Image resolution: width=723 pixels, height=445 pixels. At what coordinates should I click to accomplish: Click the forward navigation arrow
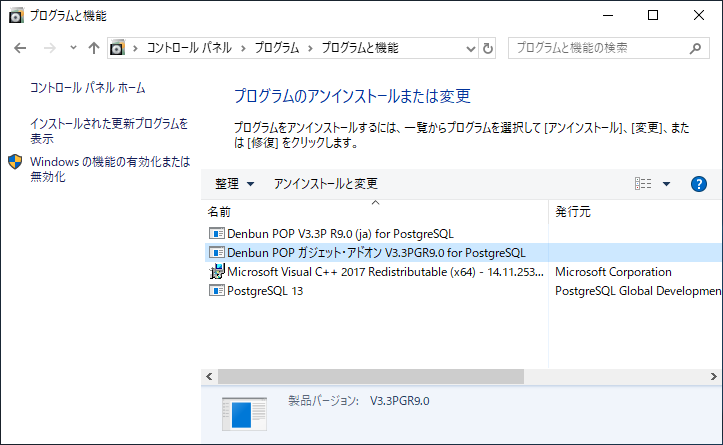49,48
